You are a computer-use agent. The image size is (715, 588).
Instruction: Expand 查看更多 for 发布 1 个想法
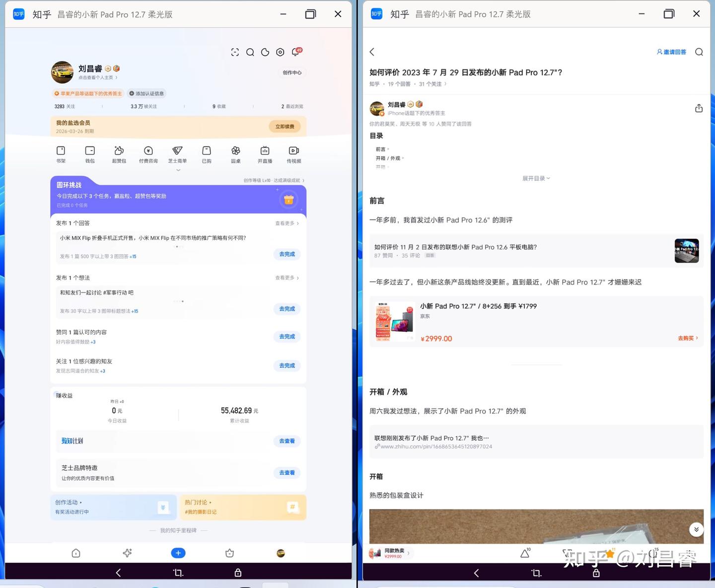click(x=287, y=278)
